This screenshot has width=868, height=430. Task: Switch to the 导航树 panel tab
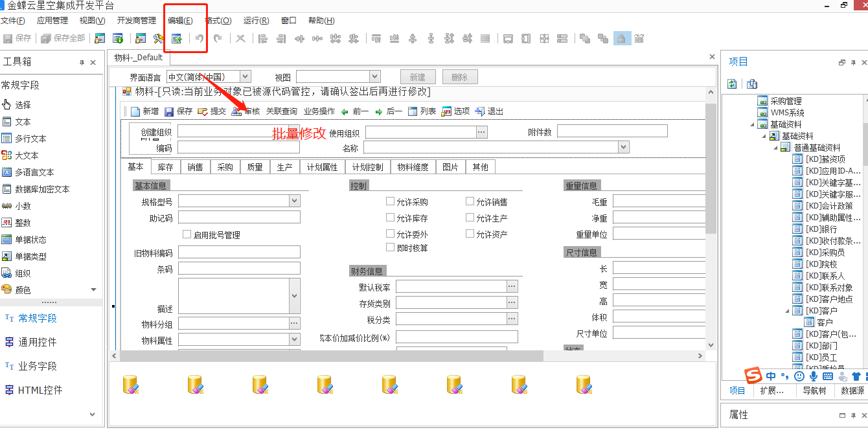point(814,390)
